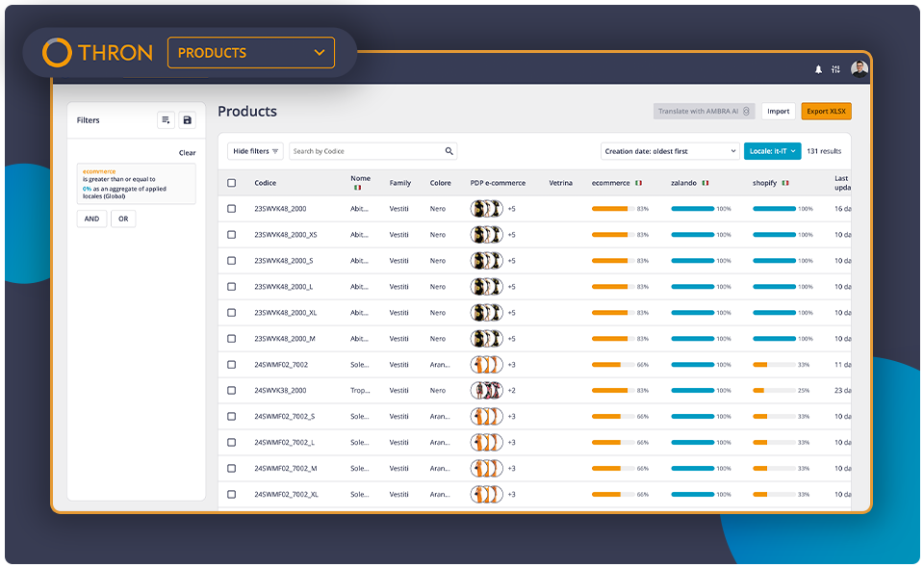The width and height of the screenshot is (924, 568).
Task: Clear the applied filters
Action: [x=188, y=153]
